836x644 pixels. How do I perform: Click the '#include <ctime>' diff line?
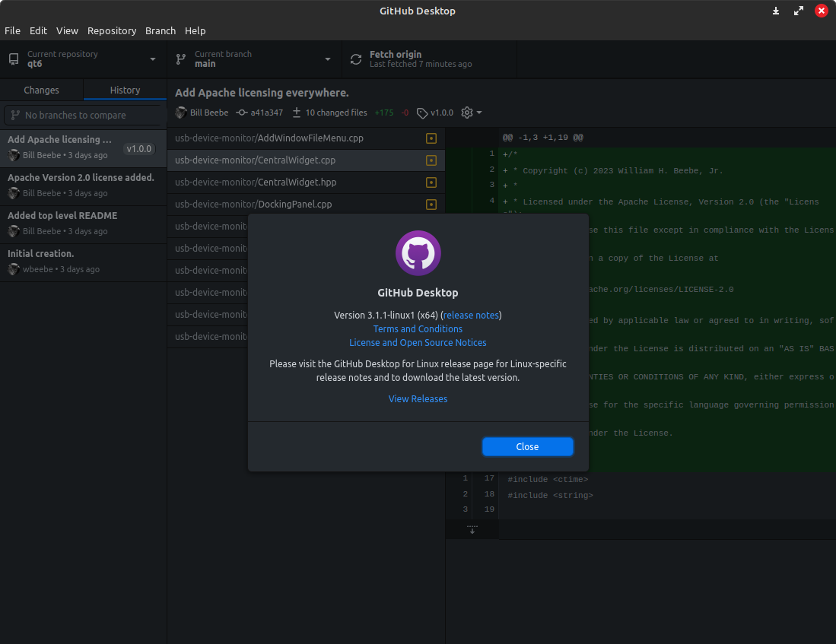548,479
